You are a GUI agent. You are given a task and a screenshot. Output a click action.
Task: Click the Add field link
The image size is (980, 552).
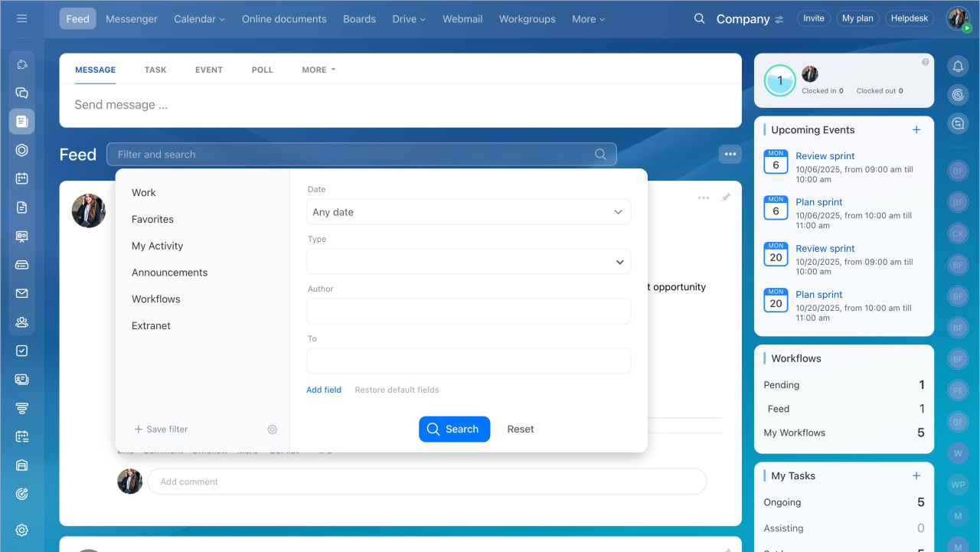[x=324, y=390]
